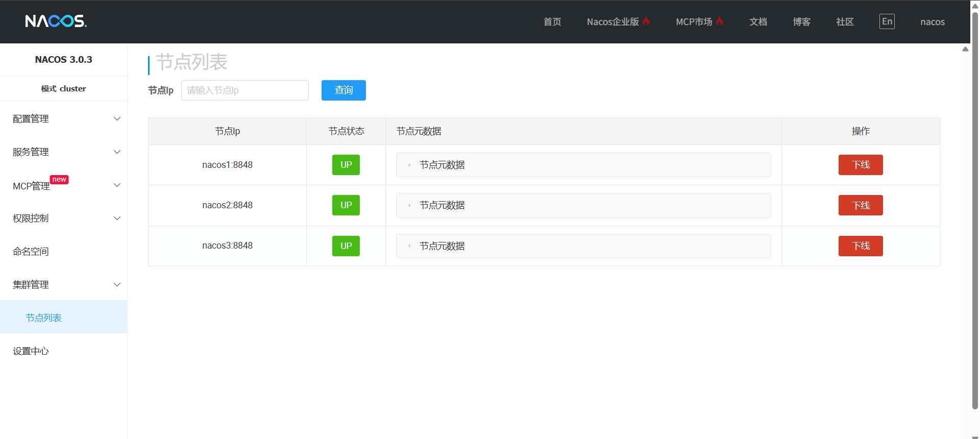Focus the 节点Ip search field

tap(245, 90)
